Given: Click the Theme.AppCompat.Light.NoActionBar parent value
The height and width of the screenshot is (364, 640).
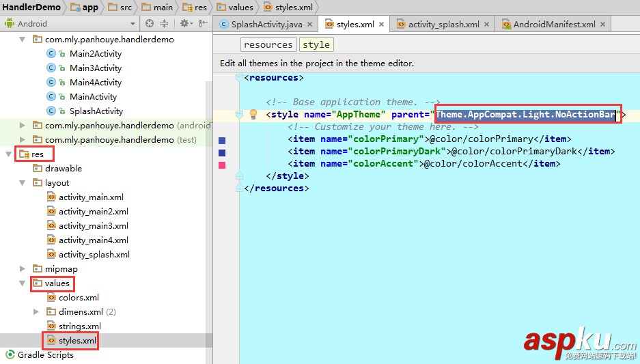Looking at the screenshot, I should (x=525, y=114).
